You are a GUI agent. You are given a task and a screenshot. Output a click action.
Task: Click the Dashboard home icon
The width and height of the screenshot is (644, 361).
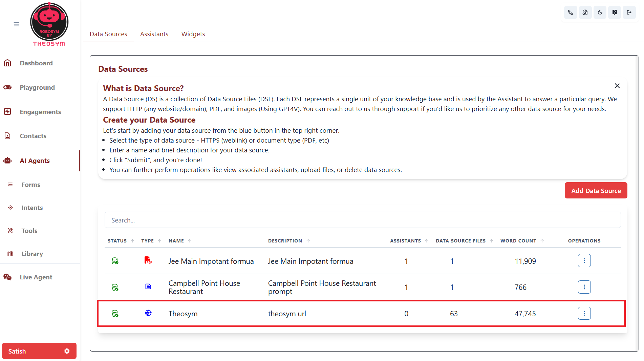coord(7,63)
